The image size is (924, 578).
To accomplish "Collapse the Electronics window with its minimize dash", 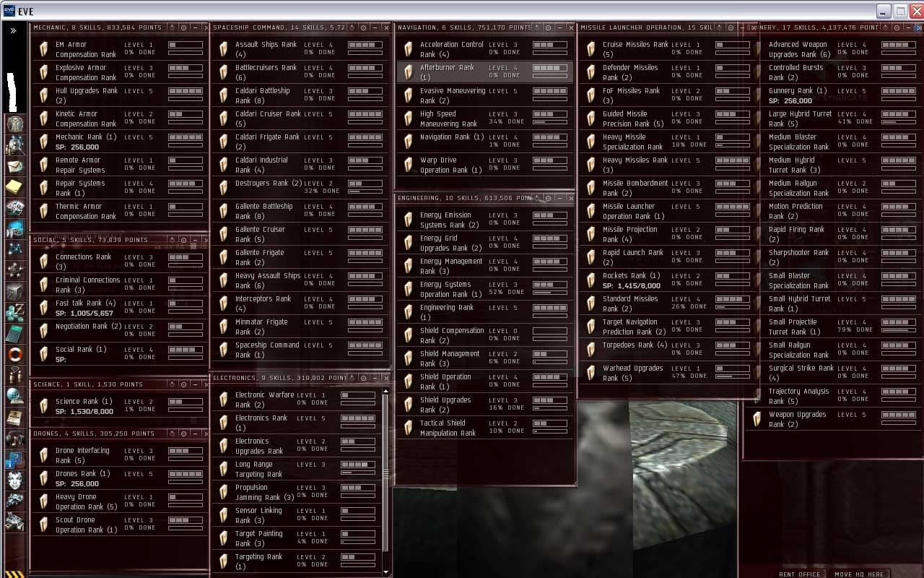I will point(375,378).
